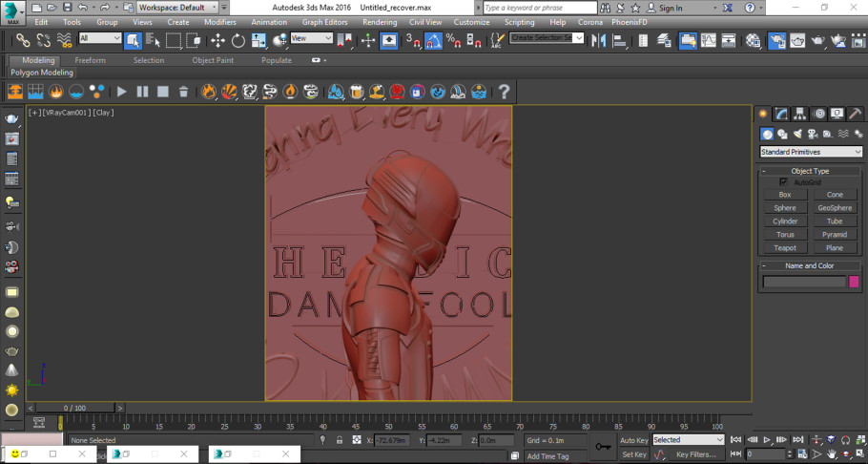Open the Selected key filter dropdown
The image size is (868, 464).
coord(688,439)
